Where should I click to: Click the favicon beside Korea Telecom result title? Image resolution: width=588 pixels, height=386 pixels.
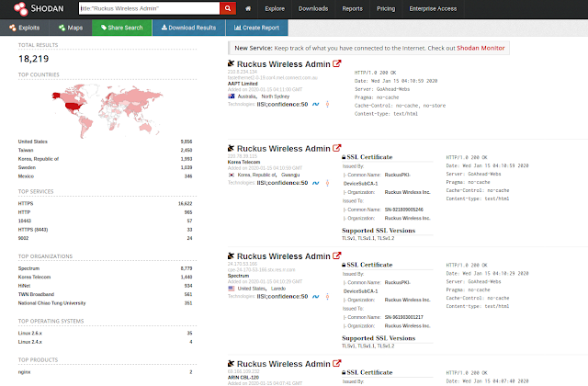point(231,148)
